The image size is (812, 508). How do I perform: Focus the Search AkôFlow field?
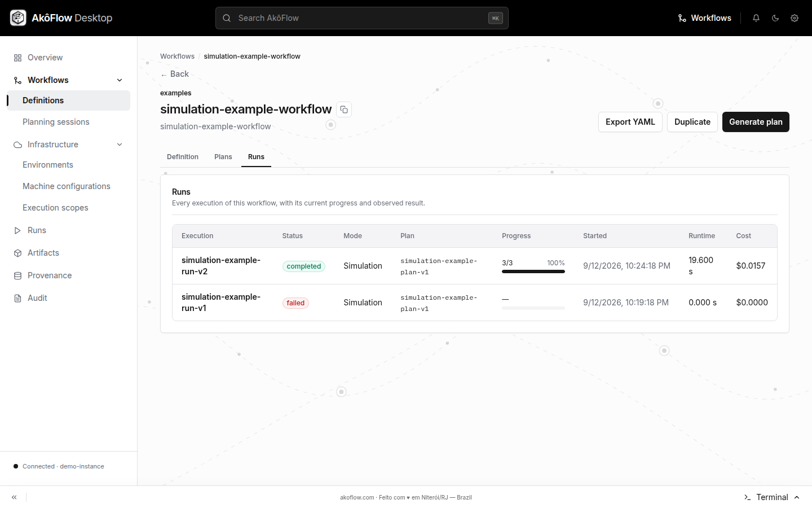pyautogui.click(x=362, y=18)
